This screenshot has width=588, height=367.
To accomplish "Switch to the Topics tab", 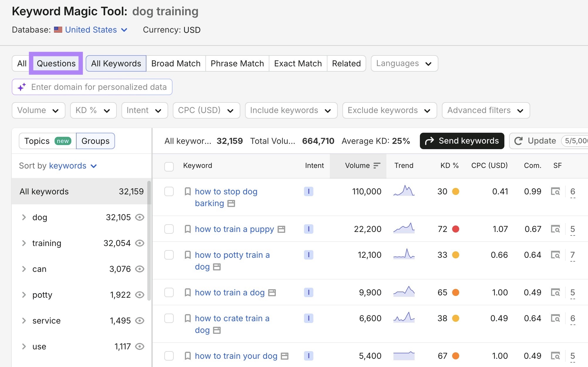I will (x=48, y=141).
